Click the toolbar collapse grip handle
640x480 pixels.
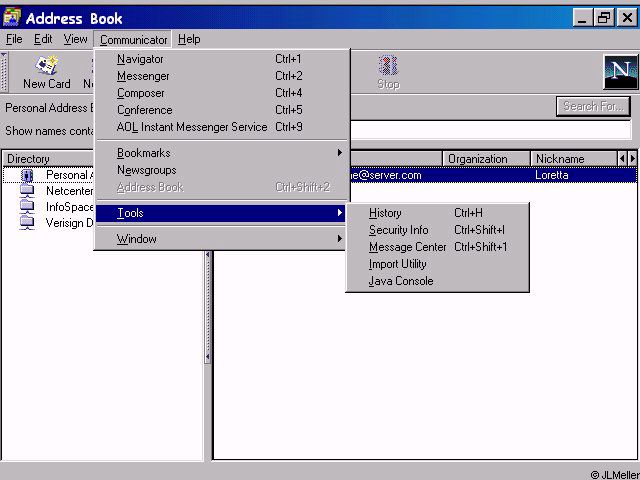click(x=4, y=72)
